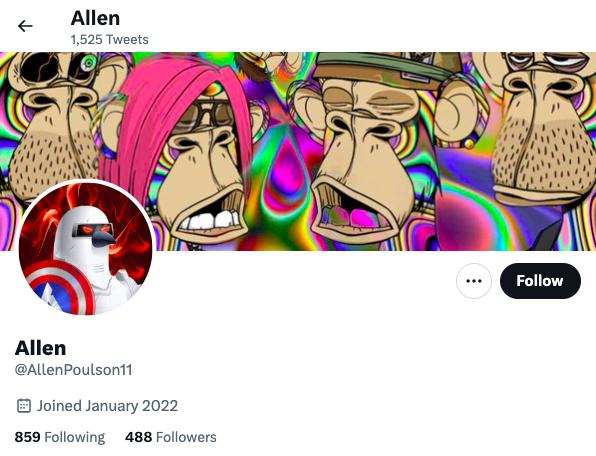Image resolution: width=596 pixels, height=456 pixels.
Task: Click the calendar icon beside join date
Action: [x=24, y=405]
